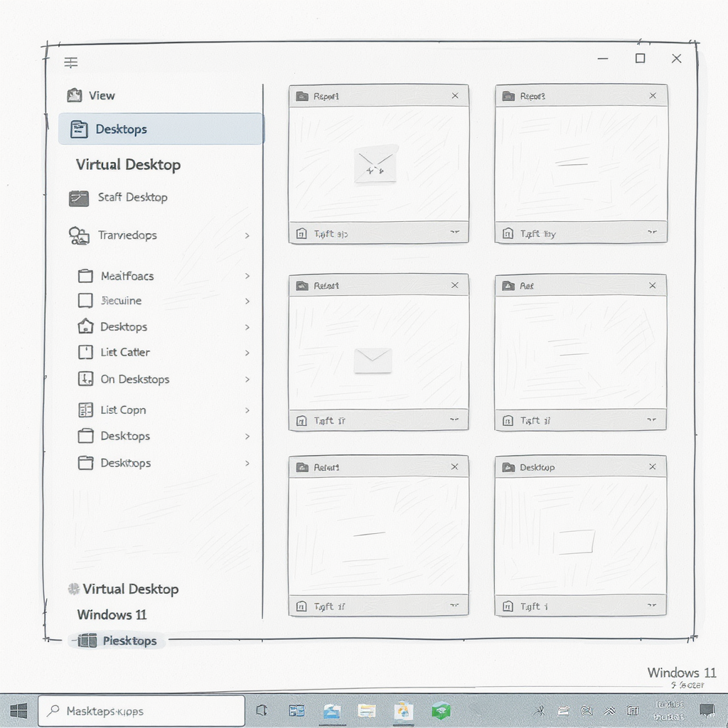
Task: Open the Repof1 envelope thumbnail
Action: [375, 164]
